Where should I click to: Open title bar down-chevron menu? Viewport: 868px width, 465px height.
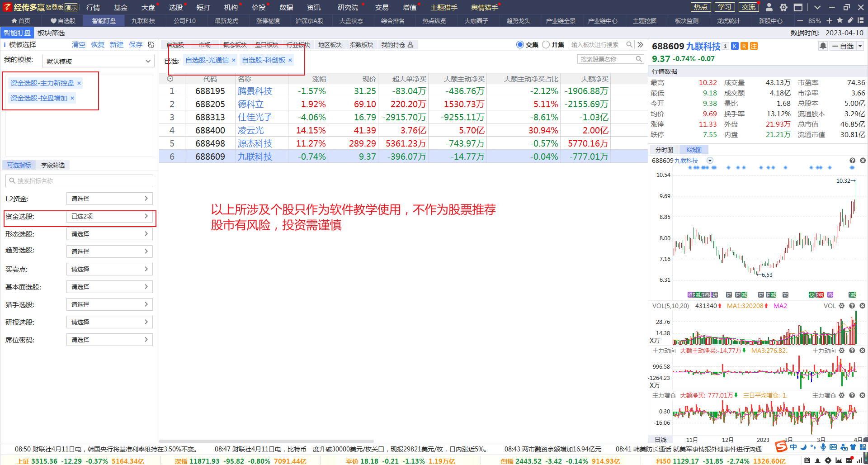point(817,7)
